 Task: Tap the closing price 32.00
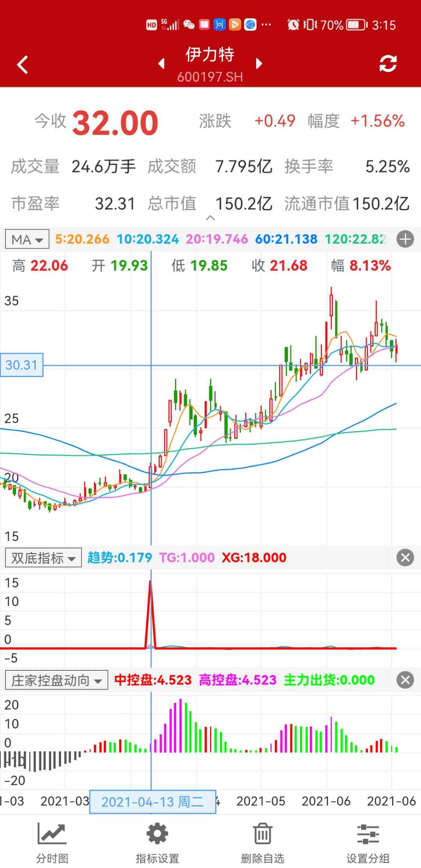click(x=115, y=123)
